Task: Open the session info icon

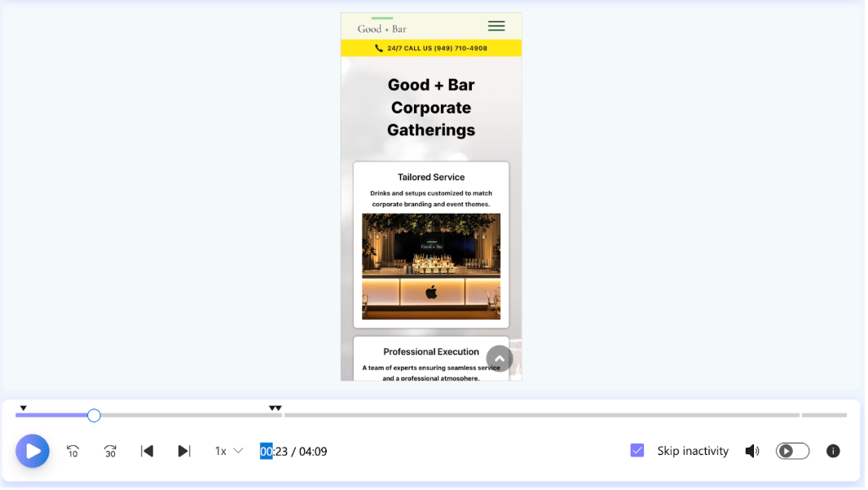Action: [x=832, y=451]
